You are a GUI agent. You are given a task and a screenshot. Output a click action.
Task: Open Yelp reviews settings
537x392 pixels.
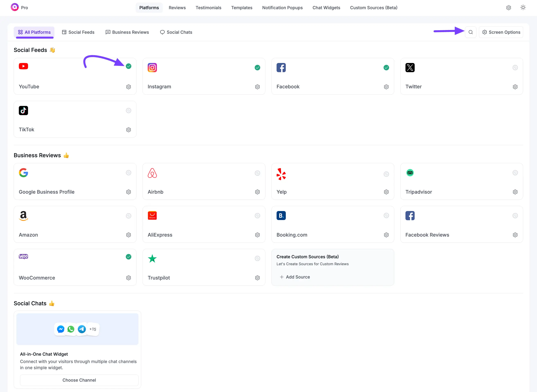click(x=386, y=192)
